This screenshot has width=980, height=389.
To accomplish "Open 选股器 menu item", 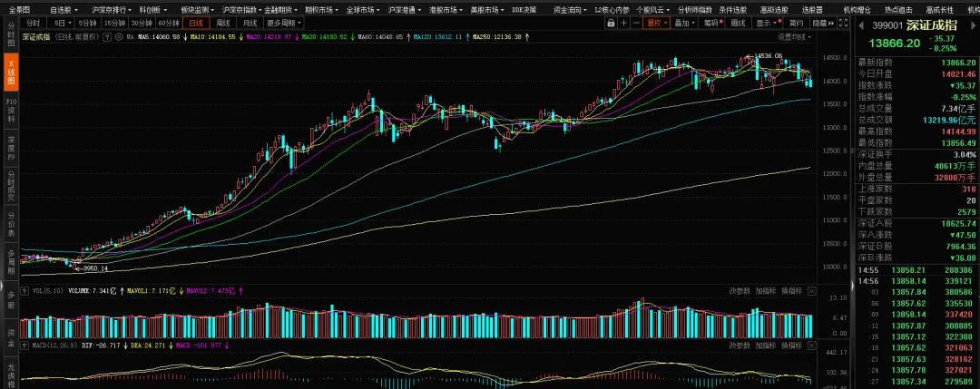I will 812,10.
